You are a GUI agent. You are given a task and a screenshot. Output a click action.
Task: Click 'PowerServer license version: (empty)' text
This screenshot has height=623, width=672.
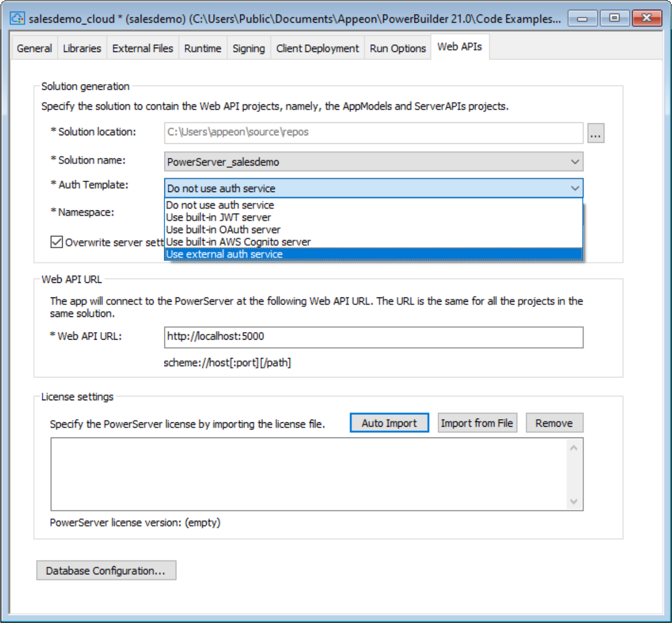[135, 522]
